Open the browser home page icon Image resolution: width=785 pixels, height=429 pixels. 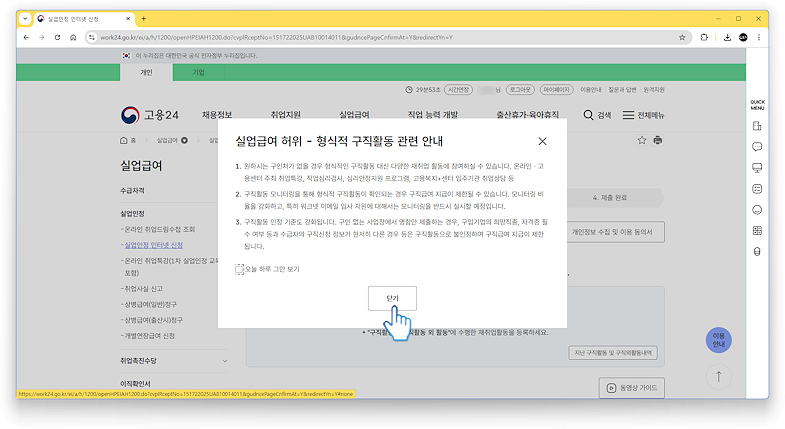73,38
